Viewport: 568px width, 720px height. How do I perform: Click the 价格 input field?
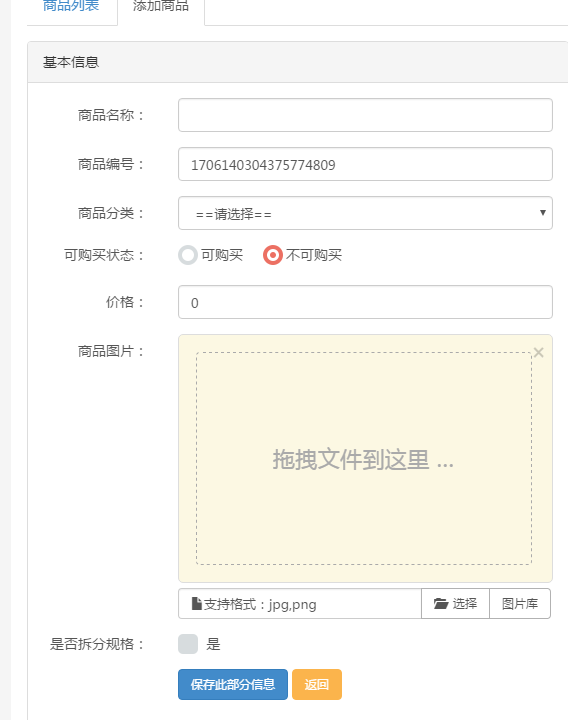(x=365, y=302)
